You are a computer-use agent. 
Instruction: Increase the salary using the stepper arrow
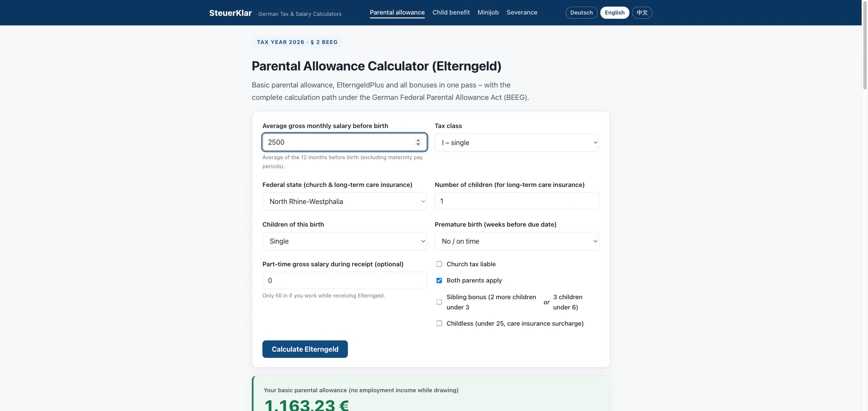[418, 140]
